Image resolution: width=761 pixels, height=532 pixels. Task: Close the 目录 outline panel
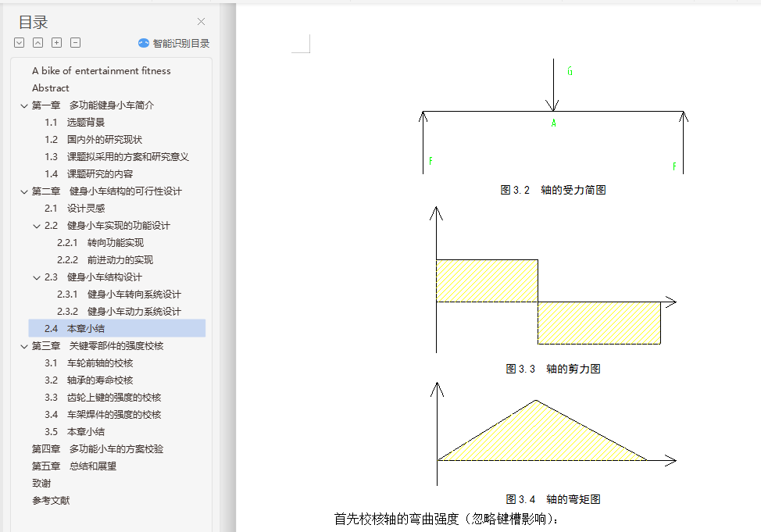click(x=201, y=21)
